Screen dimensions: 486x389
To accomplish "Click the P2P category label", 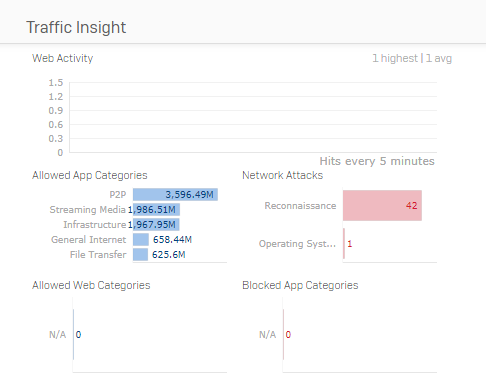I will coord(118,195).
